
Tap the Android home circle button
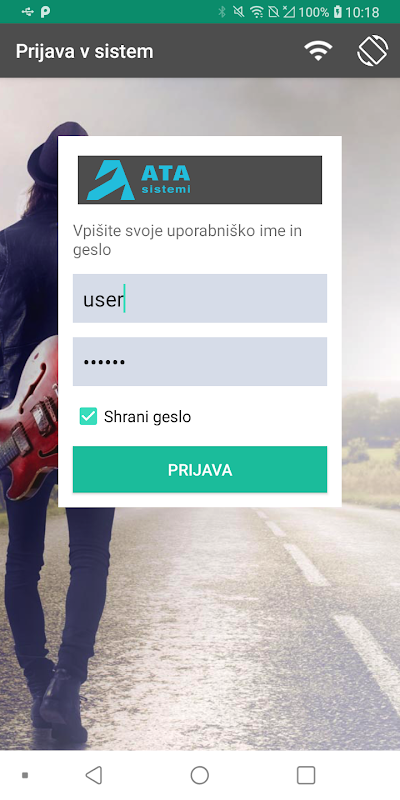coord(199,775)
